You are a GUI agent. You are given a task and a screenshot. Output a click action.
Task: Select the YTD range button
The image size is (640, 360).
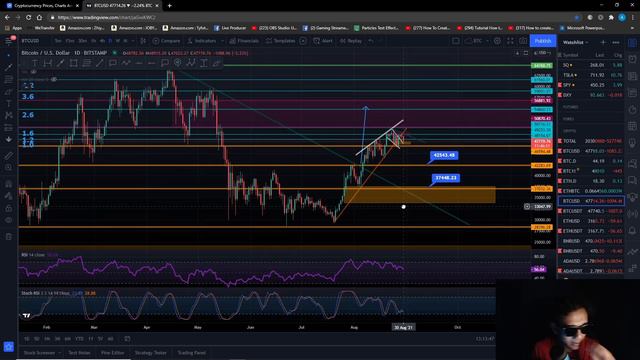tap(79, 339)
